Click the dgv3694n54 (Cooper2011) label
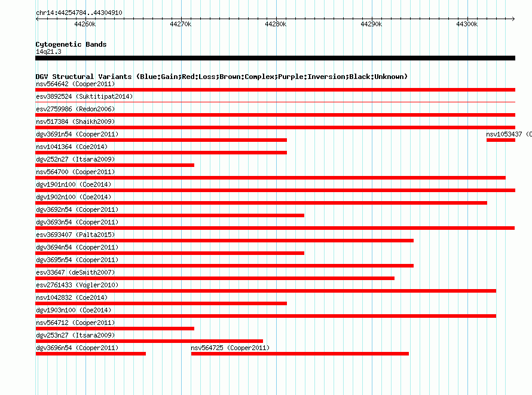This screenshot has width=532, height=395. click(x=77, y=247)
